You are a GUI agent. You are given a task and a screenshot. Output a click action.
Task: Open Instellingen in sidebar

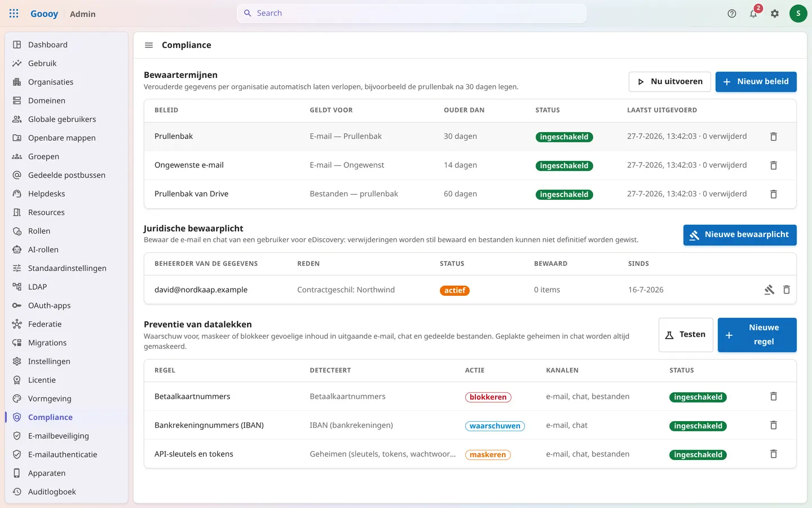(67, 361)
